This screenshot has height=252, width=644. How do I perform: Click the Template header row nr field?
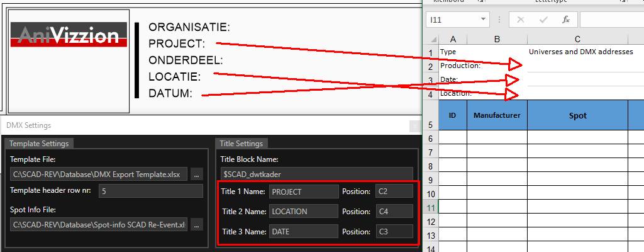pos(150,191)
